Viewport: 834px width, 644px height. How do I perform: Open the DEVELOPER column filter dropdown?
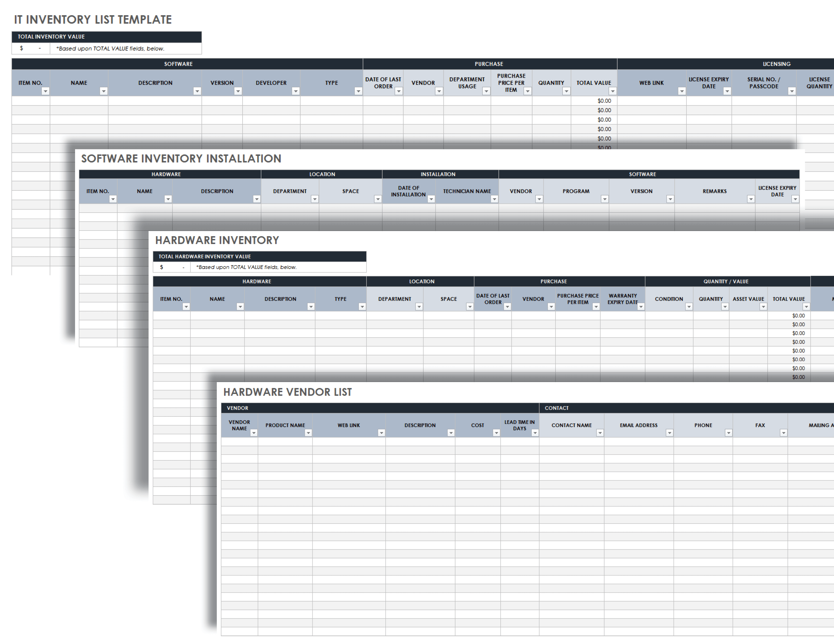[x=296, y=91]
